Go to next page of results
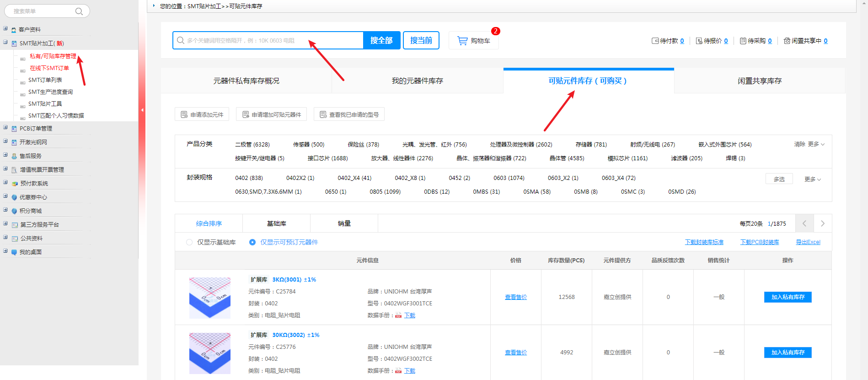Screen dimensions: 868x380 pyautogui.click(x=822, y=223)
